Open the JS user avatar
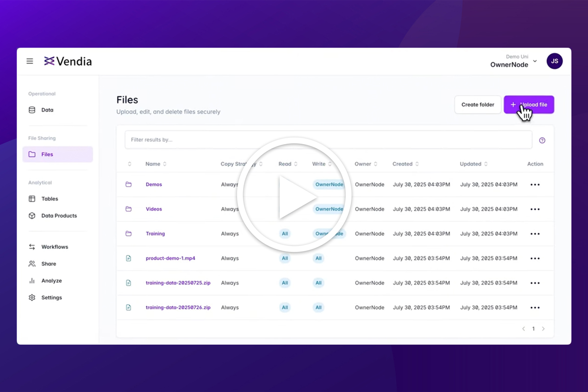 [x=555, y=61]
